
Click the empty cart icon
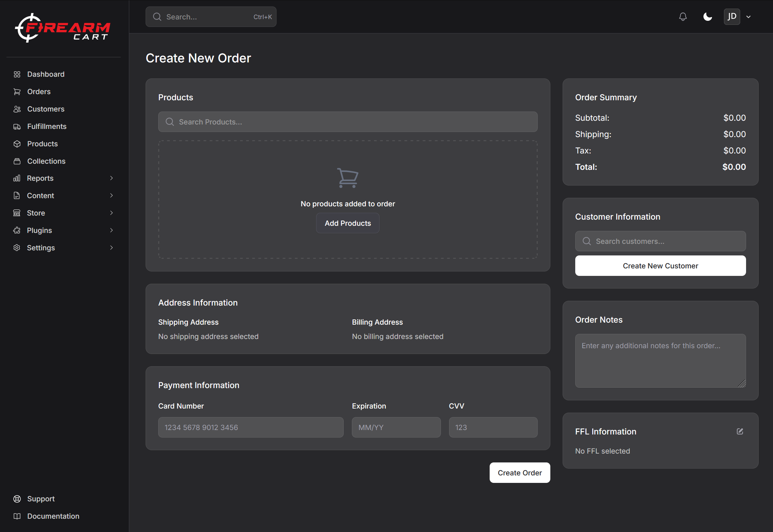click(x=348, y=178)
